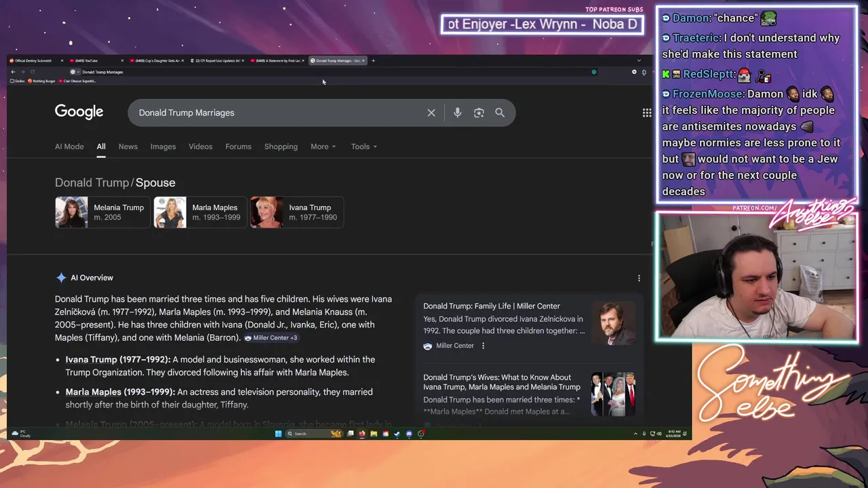The height and width of the screenshot is (488, 868).
Task: Click the browser back arrow
Action: (x=13, y=72)
